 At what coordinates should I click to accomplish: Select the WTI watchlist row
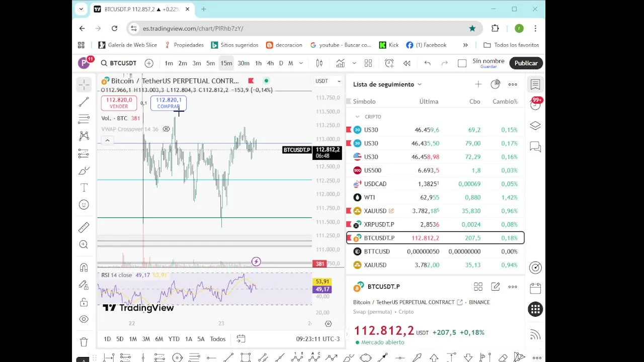coord(435,197)
